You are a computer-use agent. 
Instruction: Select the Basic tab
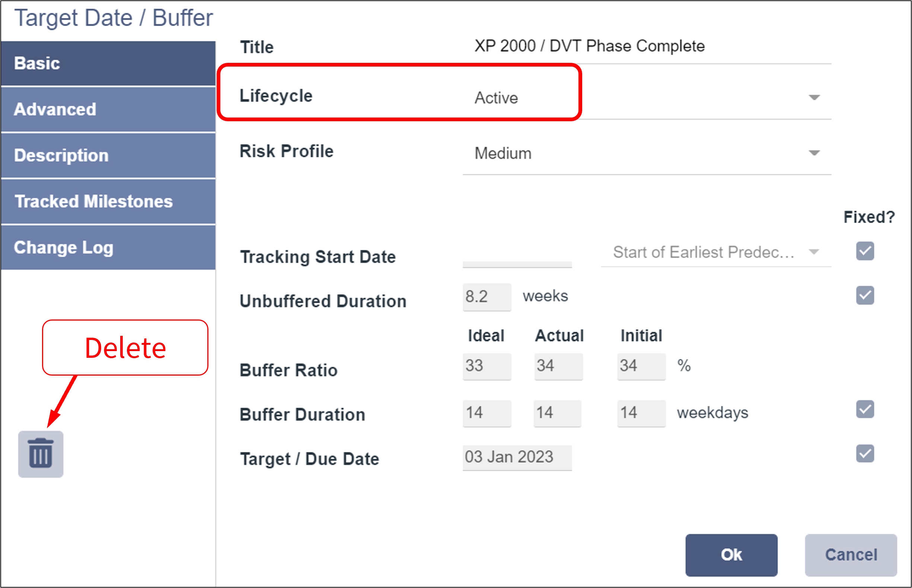(x=108, y=63)
